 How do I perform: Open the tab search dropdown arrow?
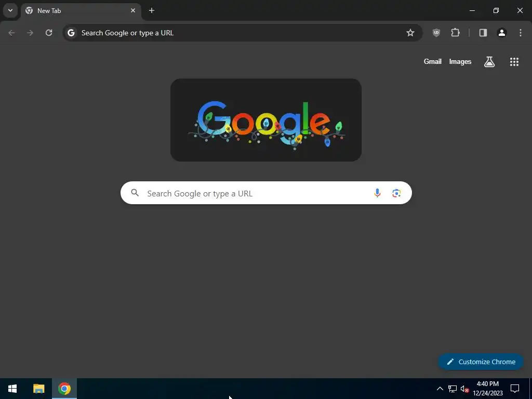tap(10, 10)
